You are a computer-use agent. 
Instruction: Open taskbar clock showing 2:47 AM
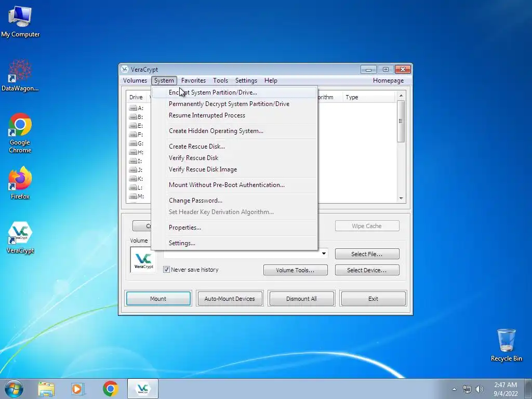[506, 389]
